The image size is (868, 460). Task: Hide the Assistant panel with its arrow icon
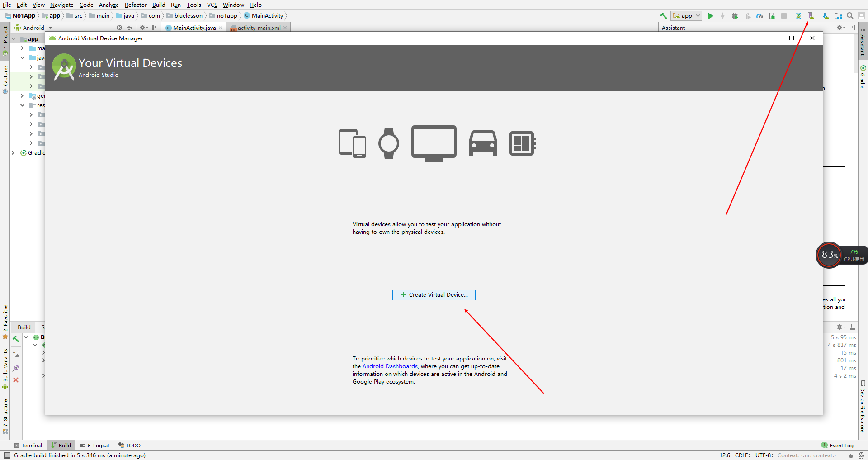(852, 28)
